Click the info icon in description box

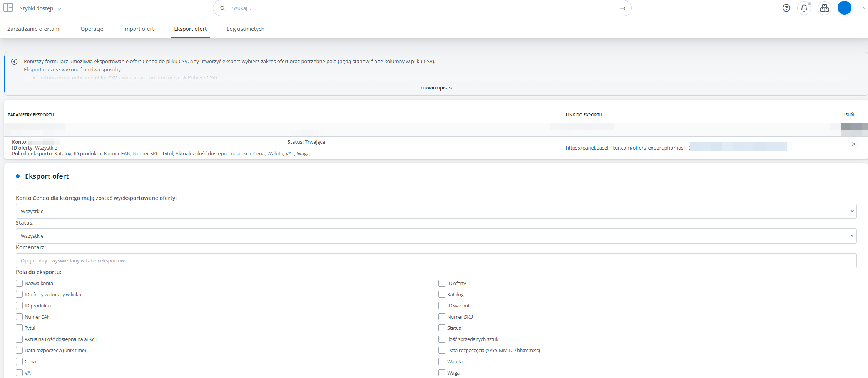14,62
